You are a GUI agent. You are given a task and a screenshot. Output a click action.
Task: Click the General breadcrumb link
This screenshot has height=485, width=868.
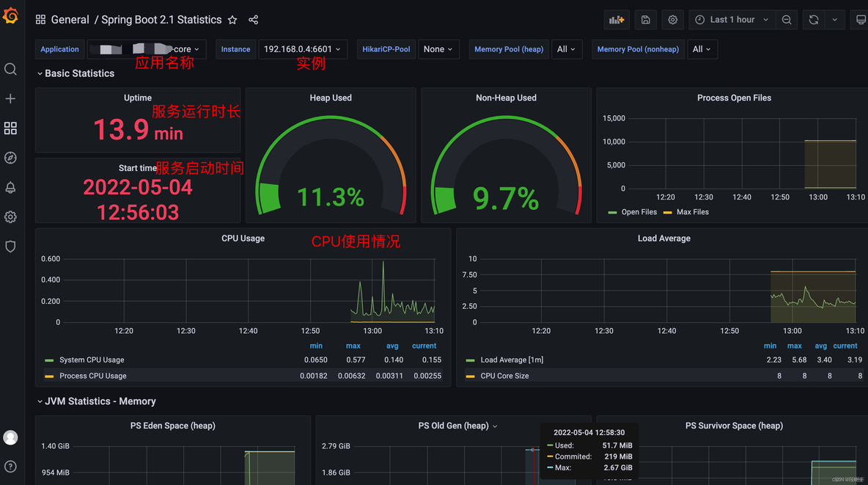(70, 20)
